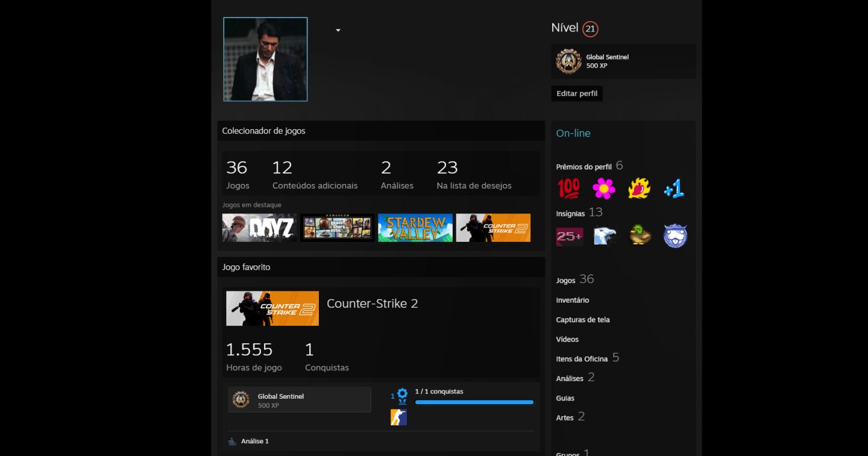
Task: Click the Editar perfil button
Action: pos(577,93)
